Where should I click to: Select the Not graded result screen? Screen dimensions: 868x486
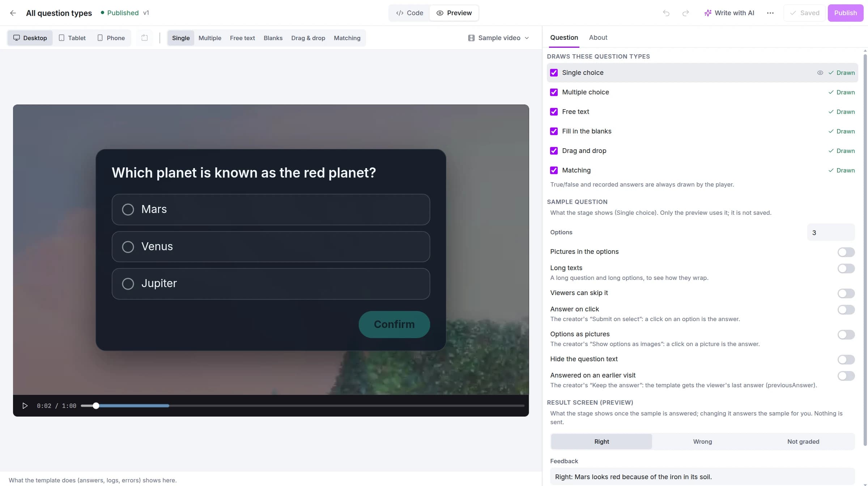point(803,442)
